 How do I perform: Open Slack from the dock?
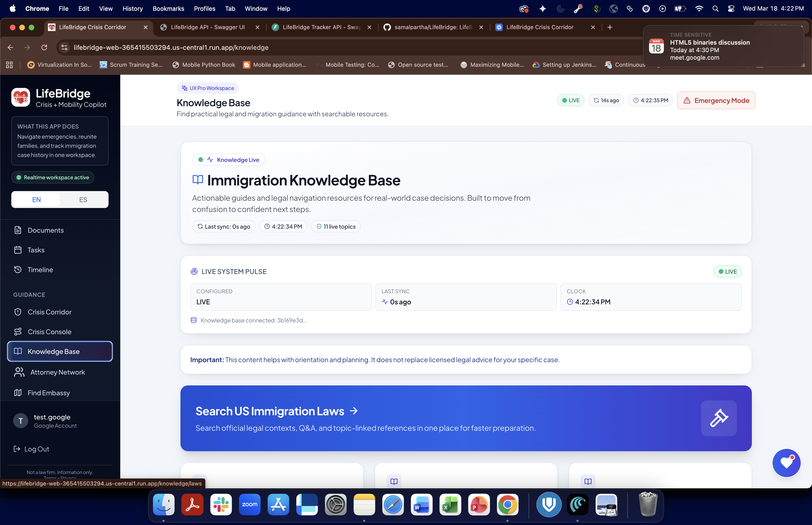coord(221,505)
